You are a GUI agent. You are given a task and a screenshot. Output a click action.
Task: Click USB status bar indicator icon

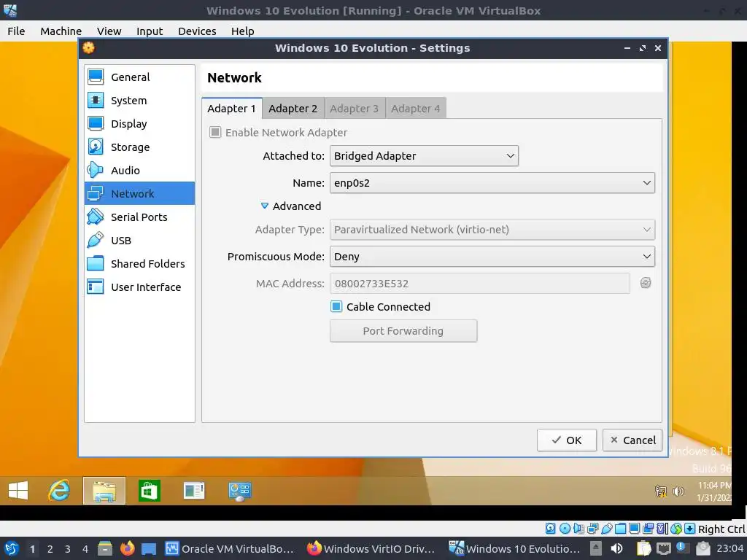(606, 529)
